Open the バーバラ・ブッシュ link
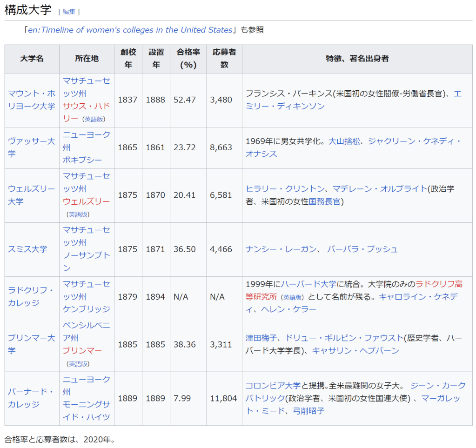Viewport: 476px width, 448px height. point(362,249)
